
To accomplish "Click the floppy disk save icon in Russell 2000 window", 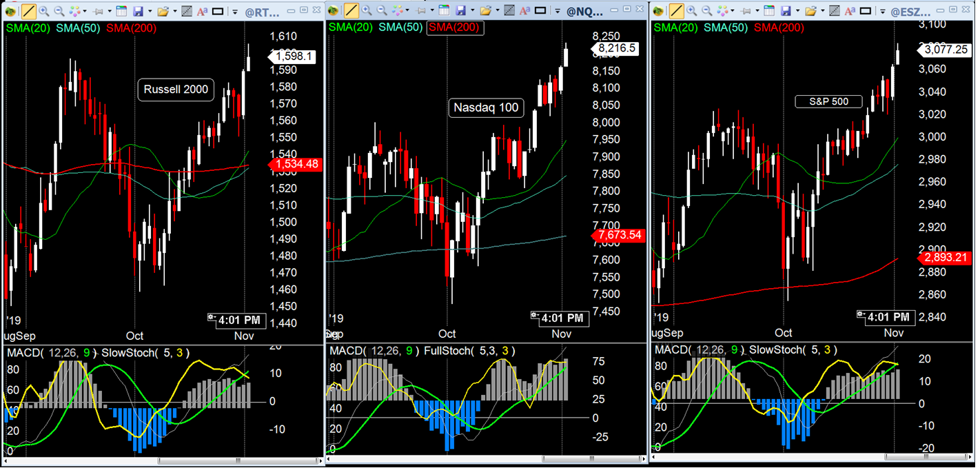I will click(138, 11).
